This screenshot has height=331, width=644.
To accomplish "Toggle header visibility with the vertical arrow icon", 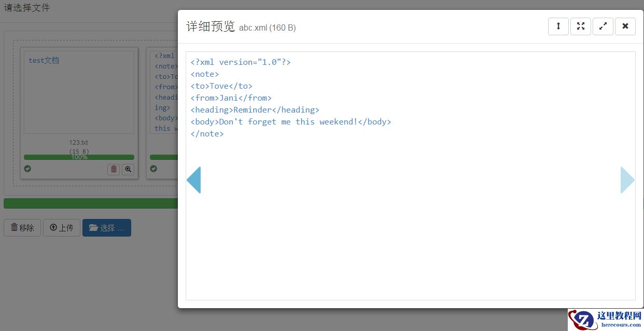I will (x=558, y=26).
